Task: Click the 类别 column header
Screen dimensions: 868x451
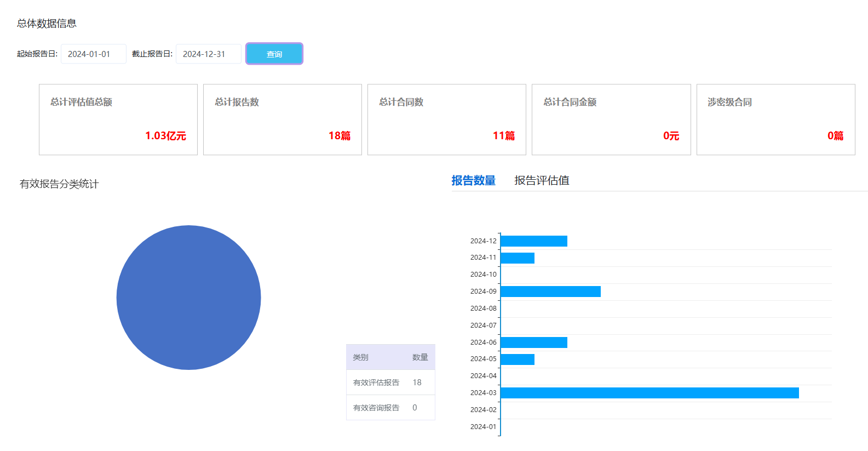Action: click(x=360, y=357)
